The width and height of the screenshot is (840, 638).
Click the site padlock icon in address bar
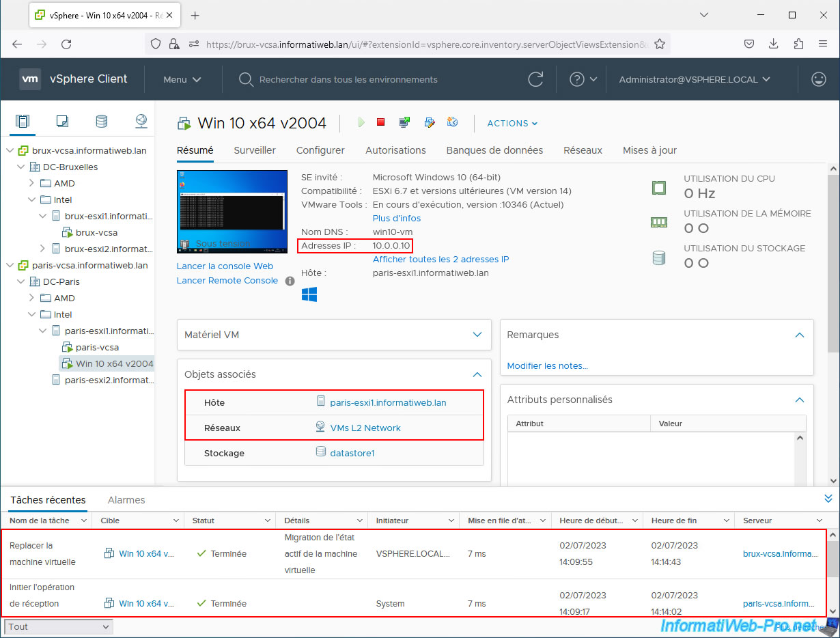tap(173, 44)
